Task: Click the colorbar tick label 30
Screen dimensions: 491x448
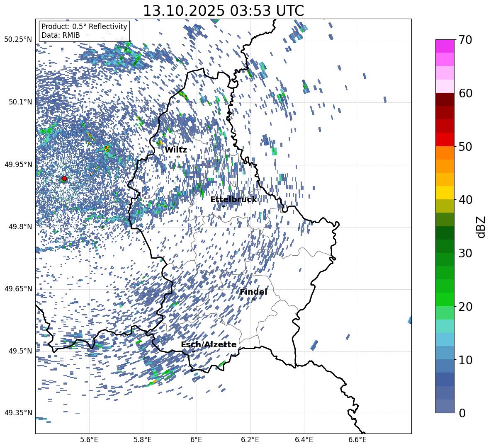Action: pos(465,253)
